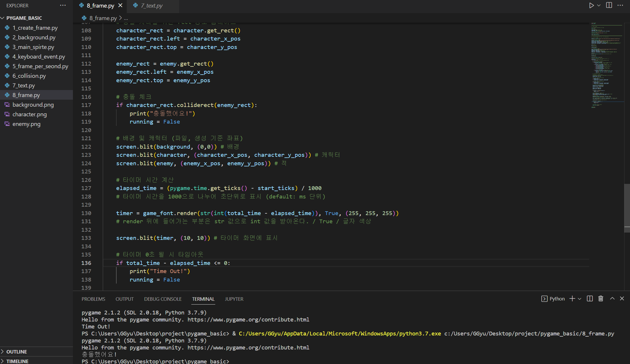Viewport: 630px width, 364px height.
Task: Close the 8_frame.py editor tab
Action: [x=120, y=6]
